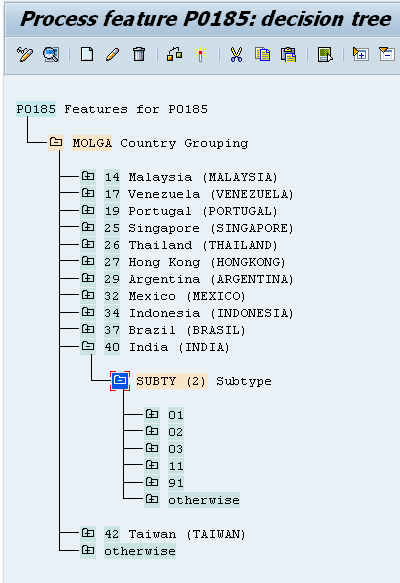
Task: Click the Paste clipboard icon
Action: coord(288,54)
